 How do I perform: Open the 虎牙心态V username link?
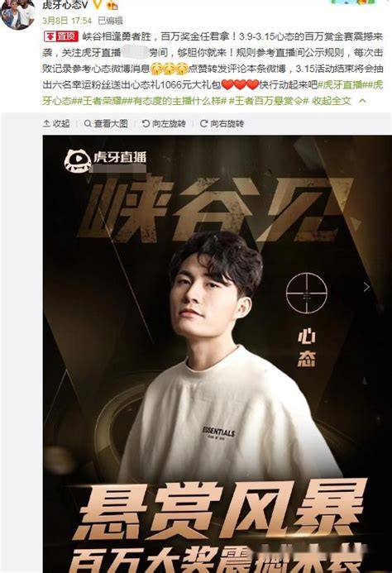tap(65, 4)
